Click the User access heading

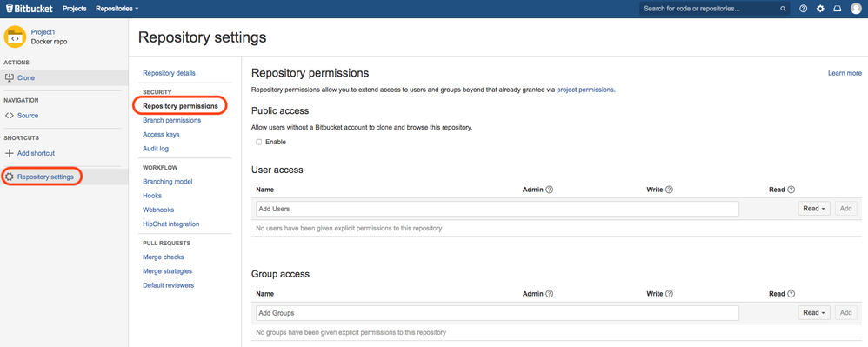tap(277, 170)
